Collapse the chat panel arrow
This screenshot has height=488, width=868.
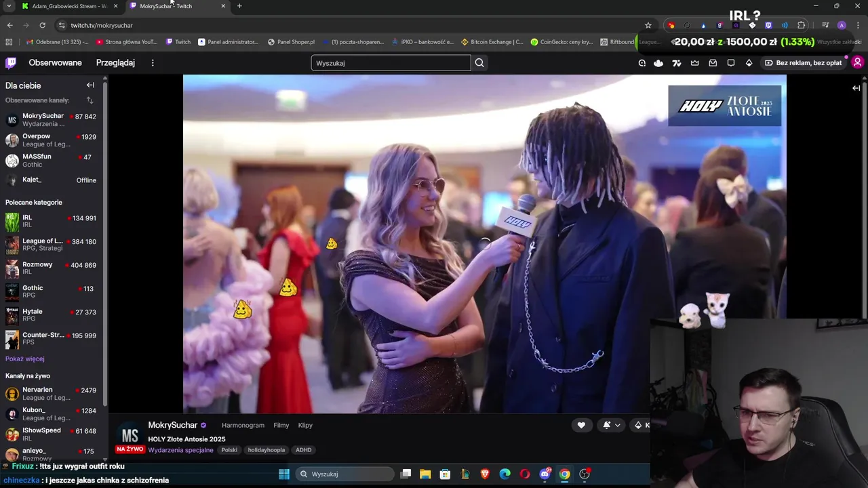pos(856,87)
